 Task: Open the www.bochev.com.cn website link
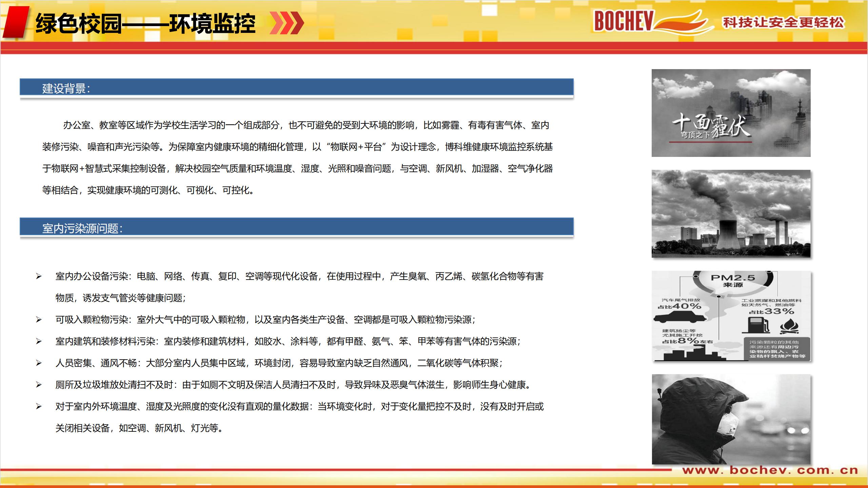(x=770, y=470)
